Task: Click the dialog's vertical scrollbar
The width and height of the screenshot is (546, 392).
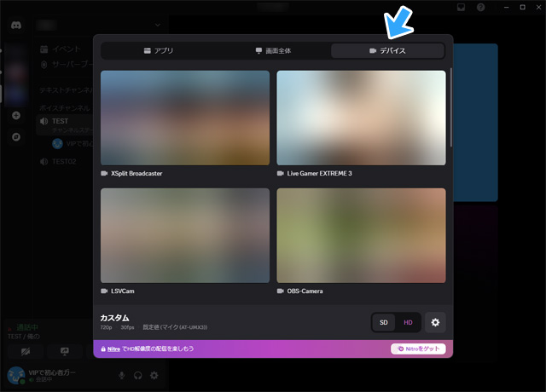Action: pos(451,107)
